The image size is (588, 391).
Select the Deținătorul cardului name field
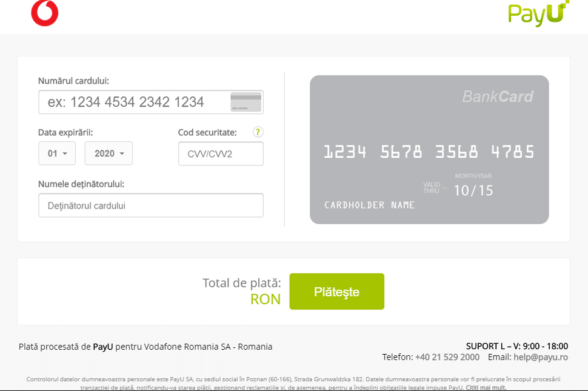click(150, 206)
